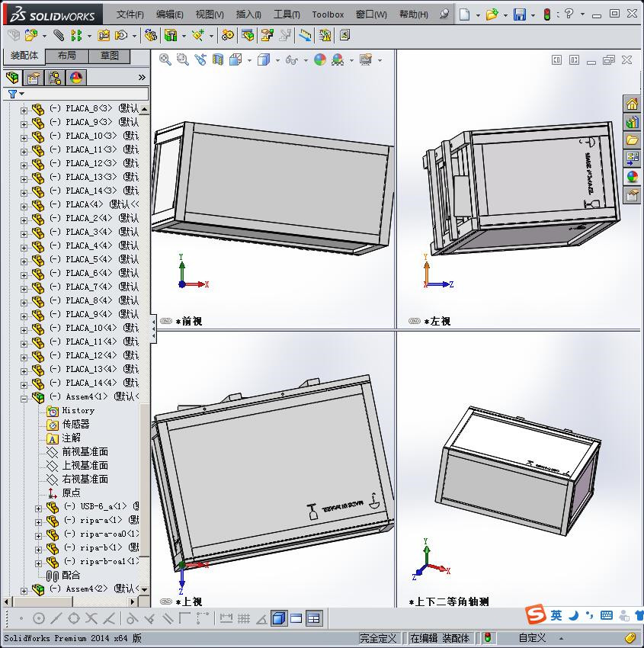This screenshot has width=644, height=648.
Task: Toggle link icon beside 前视 view
Action: coord(166,321)
